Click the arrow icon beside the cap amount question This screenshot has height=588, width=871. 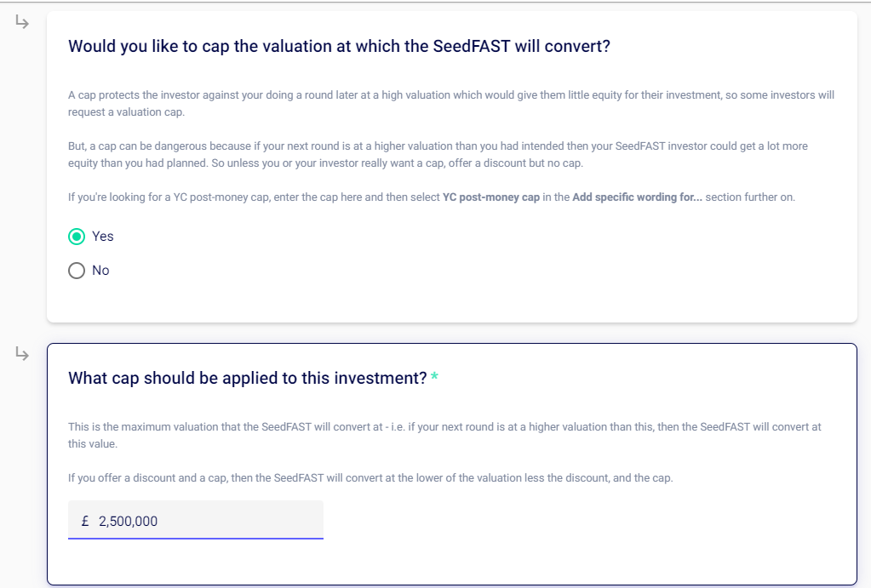[x=22, y=355]
